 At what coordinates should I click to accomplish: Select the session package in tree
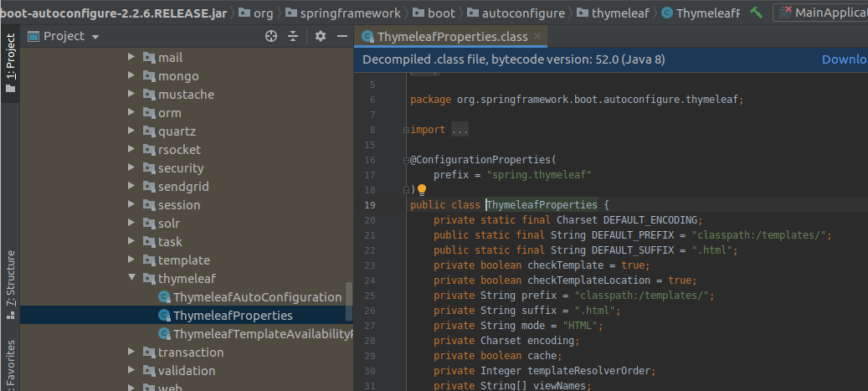click(x=179, y=205)
